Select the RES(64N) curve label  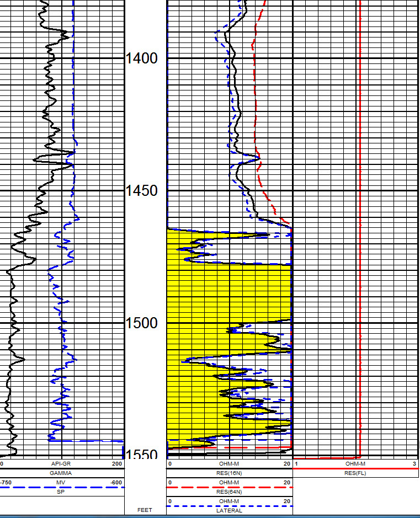click(x=229, y=492)
